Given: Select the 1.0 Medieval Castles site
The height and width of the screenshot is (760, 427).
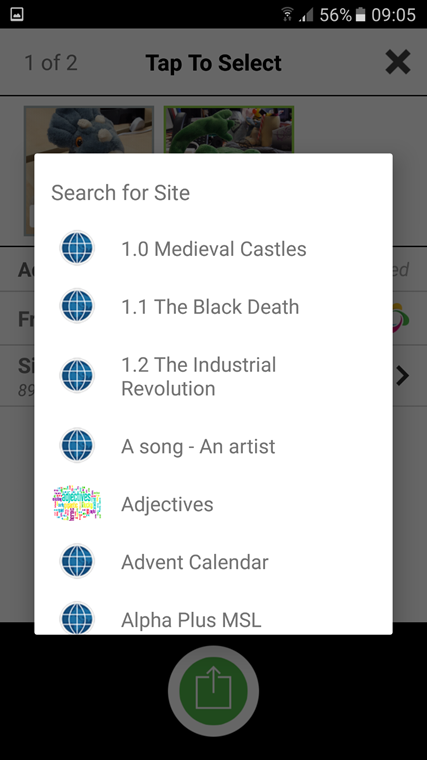Looking at the screenshot, I should (213, 248).
